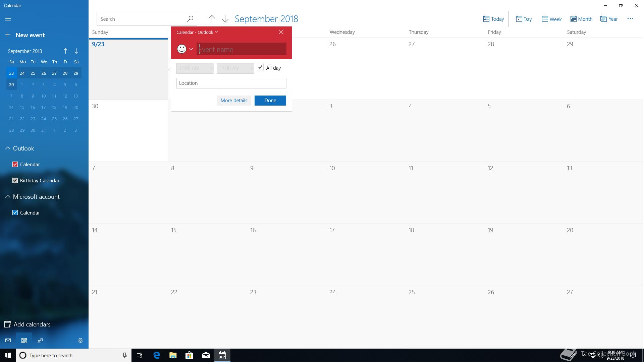Click the volume speaker tray icon
644x362 pixels.
tap(600, 355)
